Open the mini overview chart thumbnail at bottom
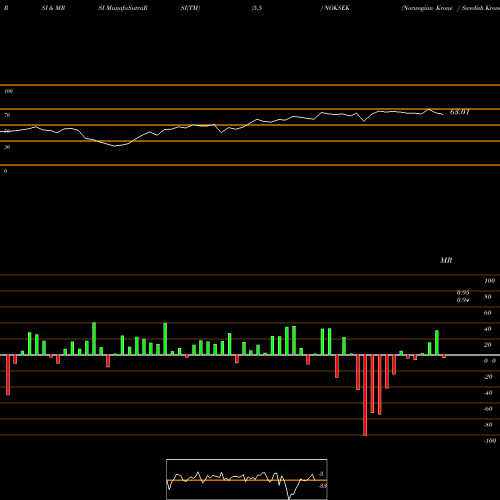500x500 pixels. pyautogui.click(x=247, y=479)
